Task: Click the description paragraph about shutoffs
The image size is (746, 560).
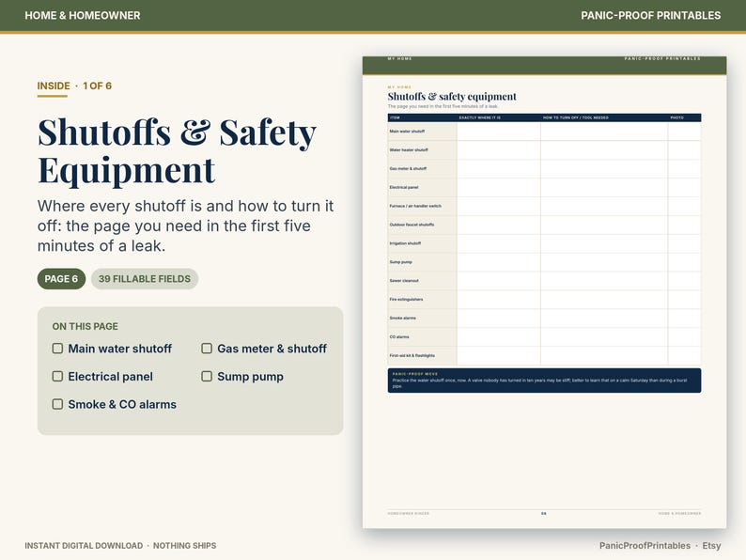Action: click(185, 226)
